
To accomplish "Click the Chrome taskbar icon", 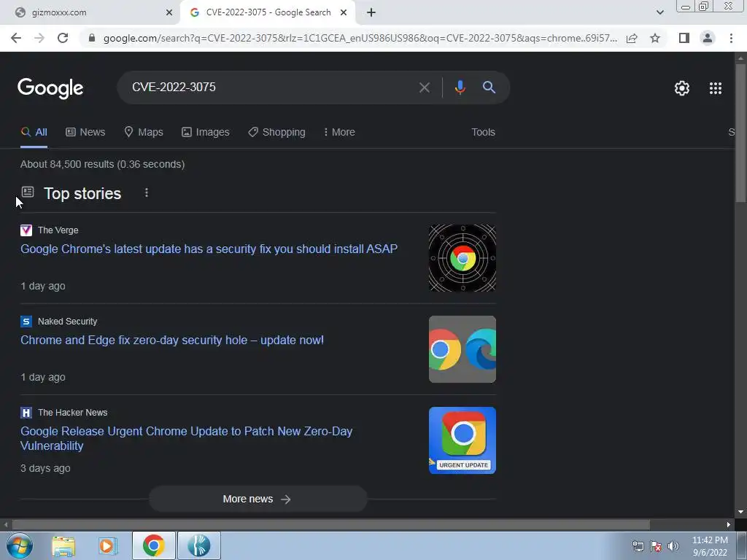I will (x=154, y=545).
